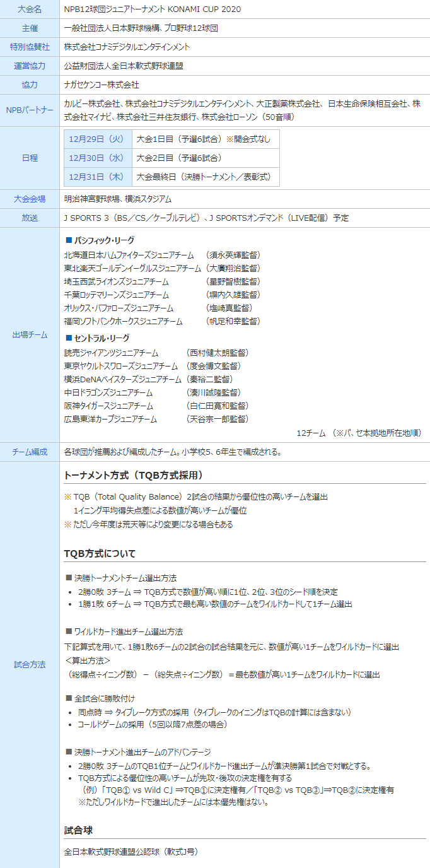Click the 全日本軟式野球連盟公認球（軟式J号） text
430x868 pixels.
pos(131,852)
